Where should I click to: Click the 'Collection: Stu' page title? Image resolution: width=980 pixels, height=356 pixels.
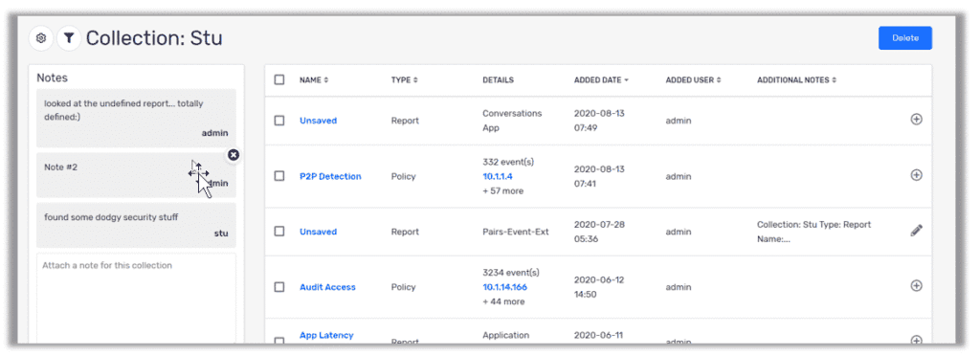coord(154,38)
